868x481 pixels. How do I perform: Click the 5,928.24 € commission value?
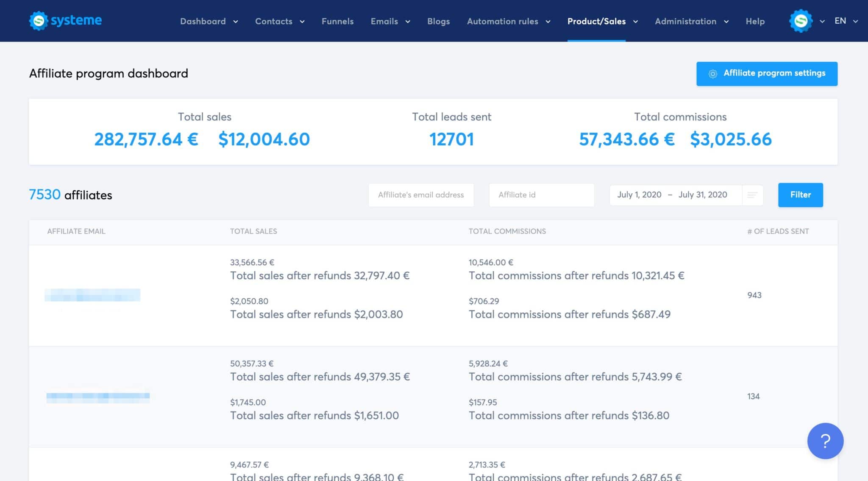[488, 364]
